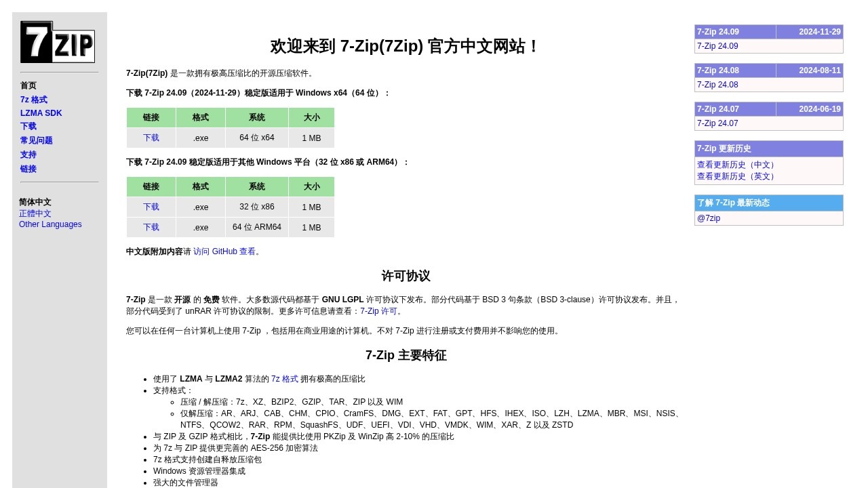Click the 7-Zip 主要特征 heading
This screenshot has width=868, height=488.
(406, 355)
